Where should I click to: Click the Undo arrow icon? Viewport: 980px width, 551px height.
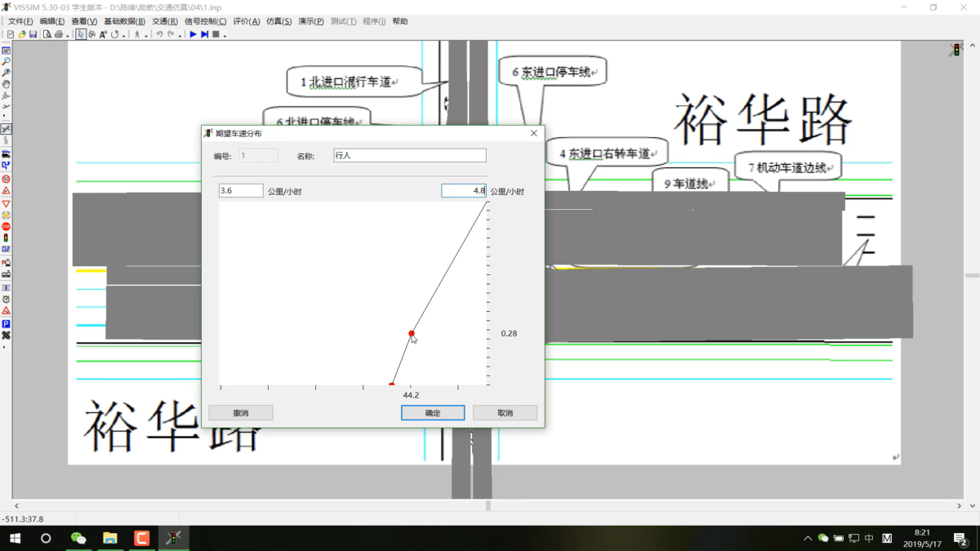point(159,34)
